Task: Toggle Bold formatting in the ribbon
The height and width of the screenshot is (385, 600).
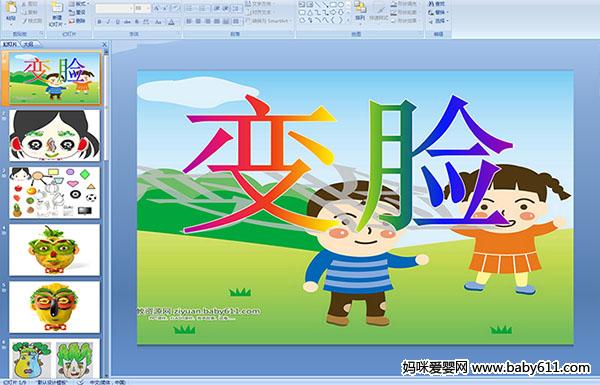Action: (x=100, y=22)
